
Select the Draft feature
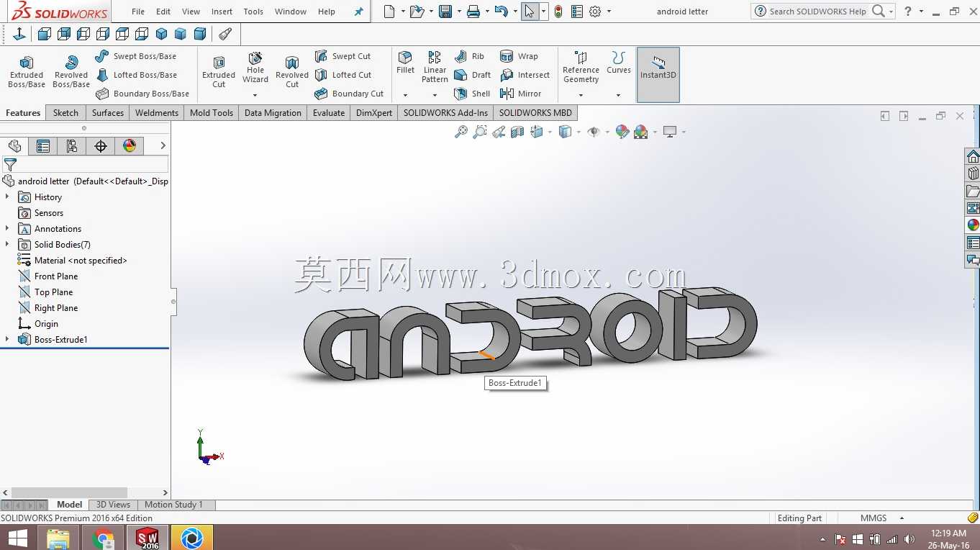click(473, 75)
